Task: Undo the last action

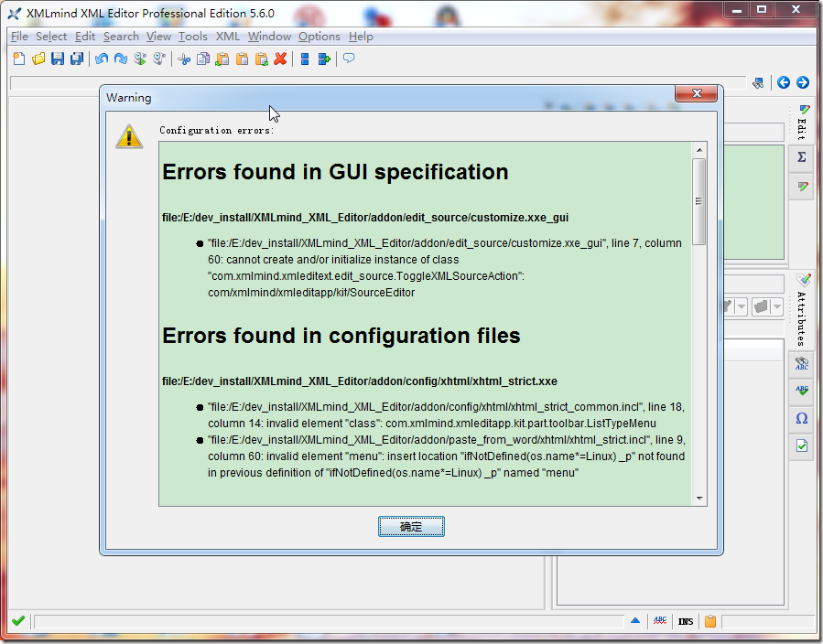Action: pos(102,59)
